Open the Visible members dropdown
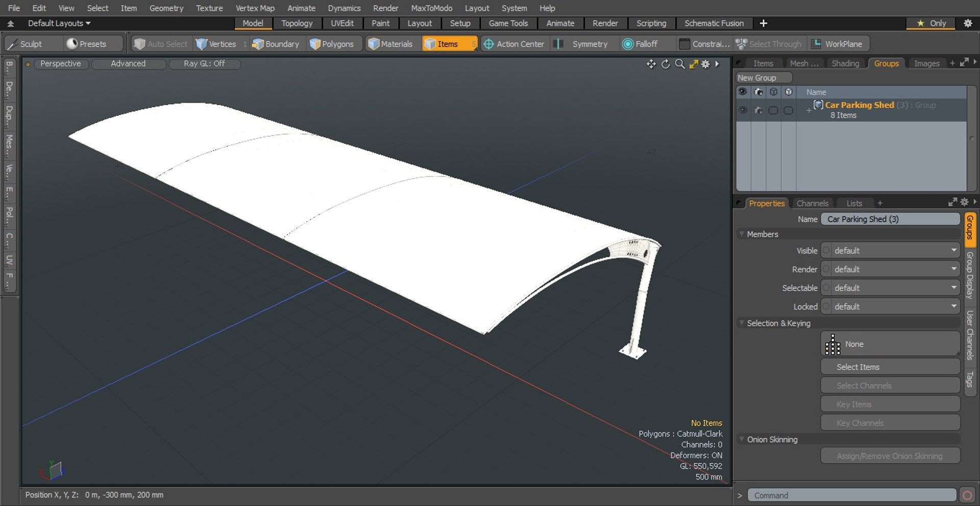Viewport: 980px width, 506px height. click(890, 251)
